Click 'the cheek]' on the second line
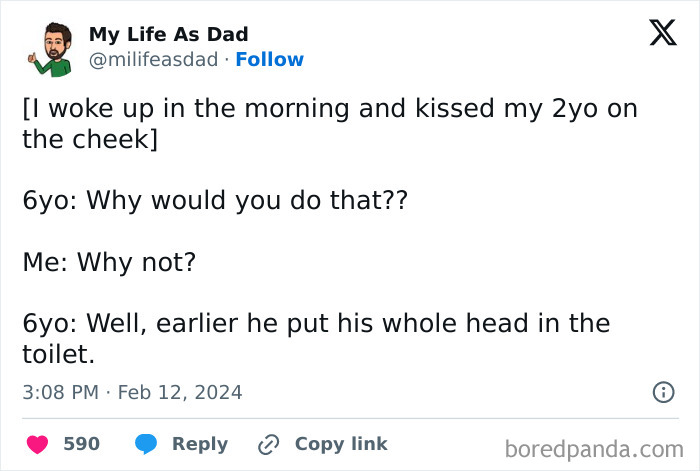700x471 pixels. pos(90,139)
